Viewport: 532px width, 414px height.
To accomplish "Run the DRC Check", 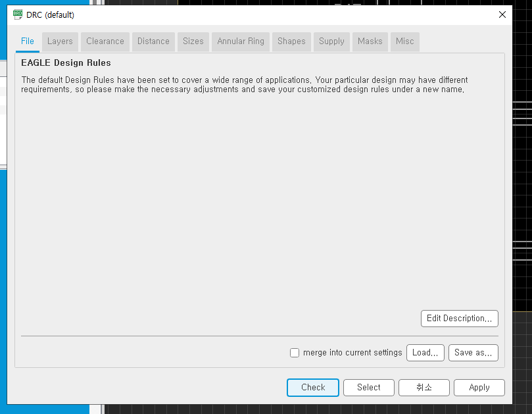I will coord(313,388).
